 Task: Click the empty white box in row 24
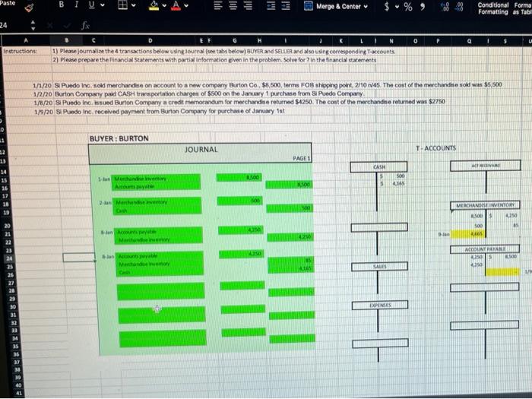[78, 258]
